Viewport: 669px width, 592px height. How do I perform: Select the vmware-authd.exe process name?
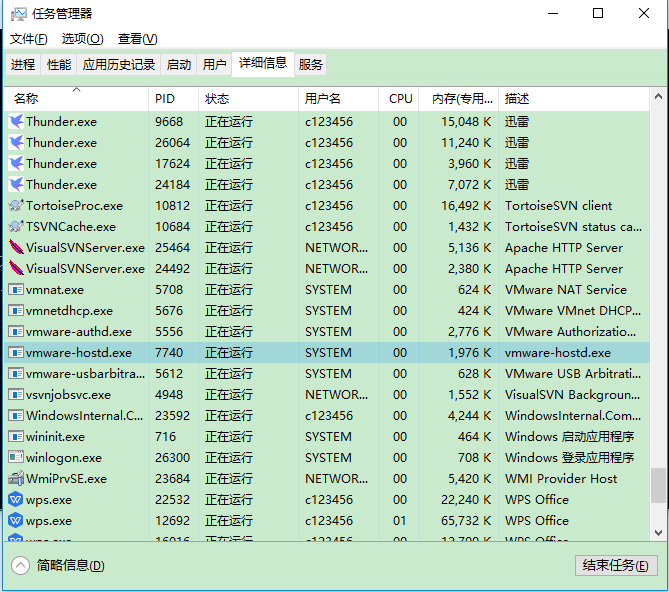79,331
